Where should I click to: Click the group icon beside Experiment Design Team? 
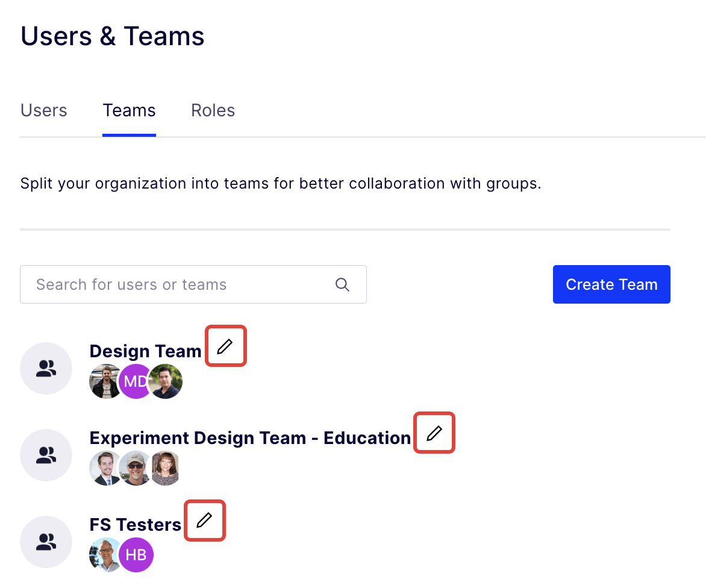click(x=46, y=455)
